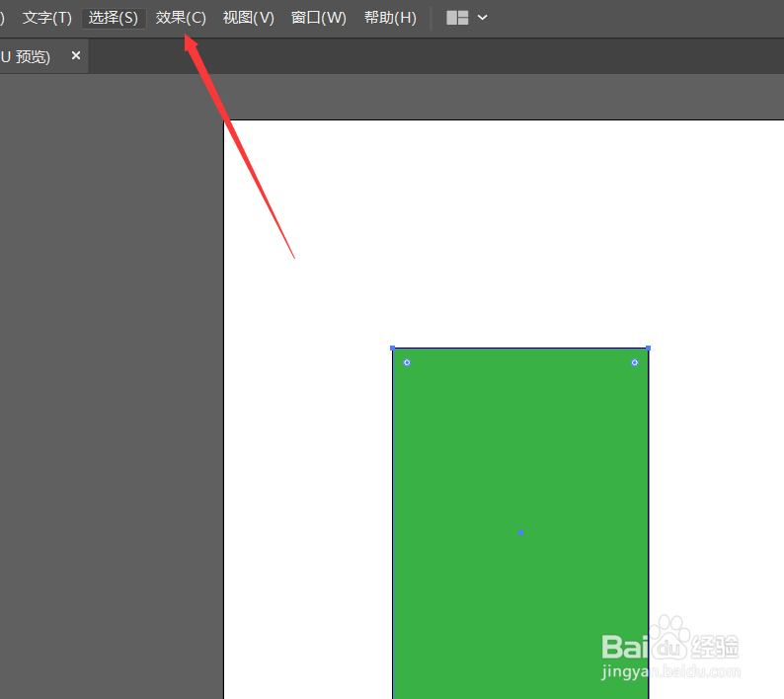The width and height of the screenshot is (784, 699).
Task: Click the top-left live corner widget
Action: (x=407, y=362)
